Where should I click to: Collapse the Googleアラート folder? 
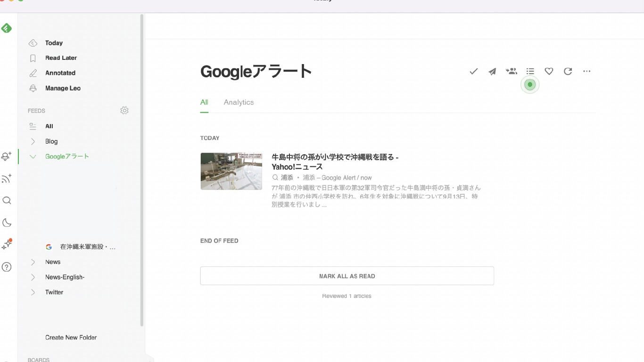pos(33,156)
